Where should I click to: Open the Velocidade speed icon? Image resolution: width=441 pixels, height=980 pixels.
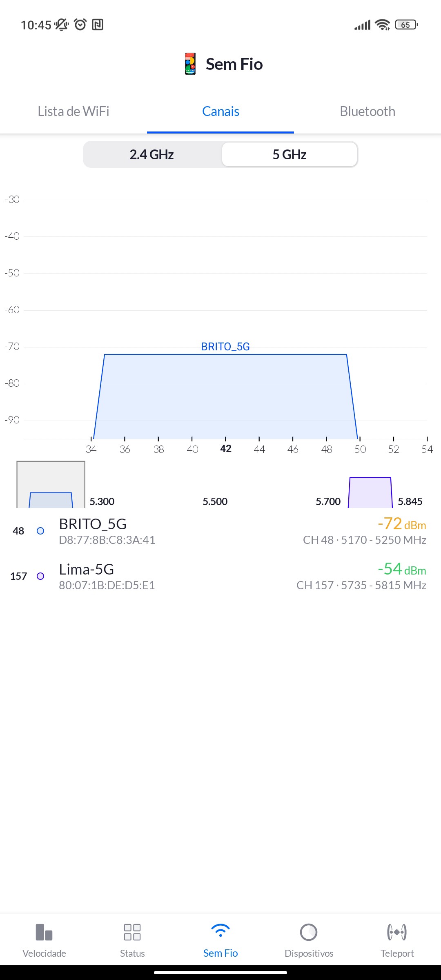[x=44, y=932]
